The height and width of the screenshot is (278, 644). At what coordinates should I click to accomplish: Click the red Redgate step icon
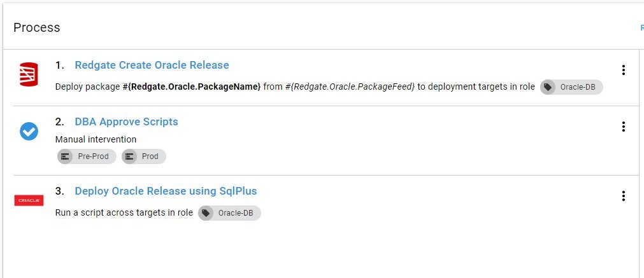(x=29, y=75)
